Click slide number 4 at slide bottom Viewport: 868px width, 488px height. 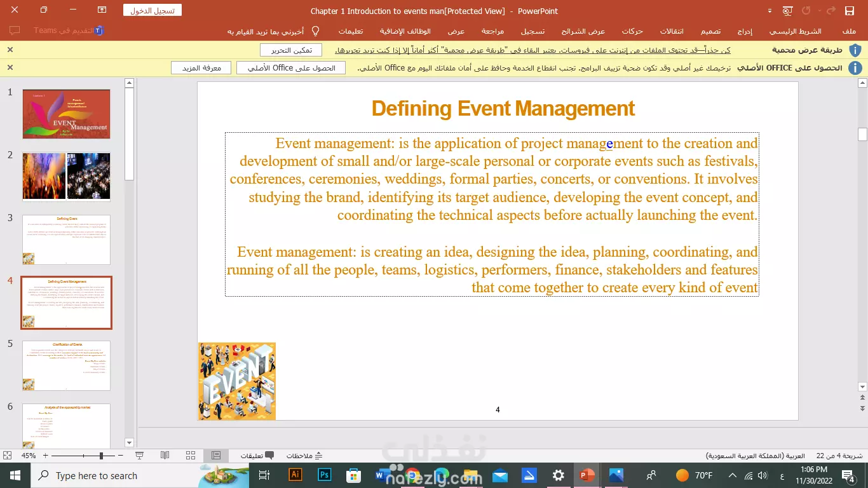pyautogui.click(x=498, y=410)
